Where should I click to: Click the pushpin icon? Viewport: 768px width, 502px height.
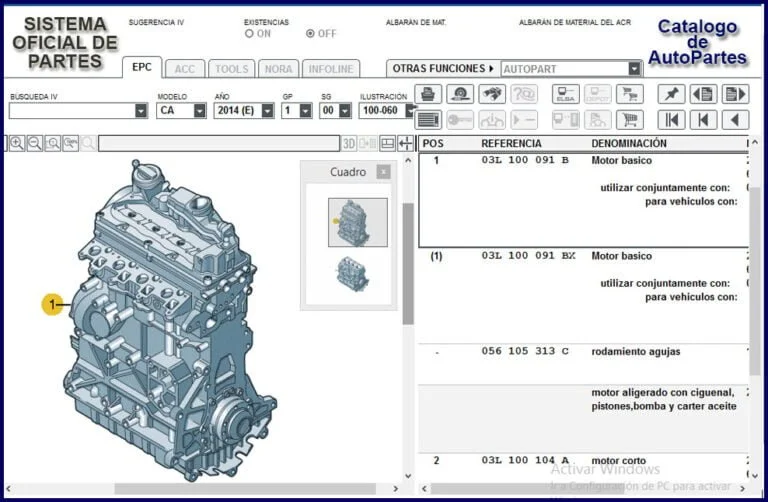coord(671,94)
